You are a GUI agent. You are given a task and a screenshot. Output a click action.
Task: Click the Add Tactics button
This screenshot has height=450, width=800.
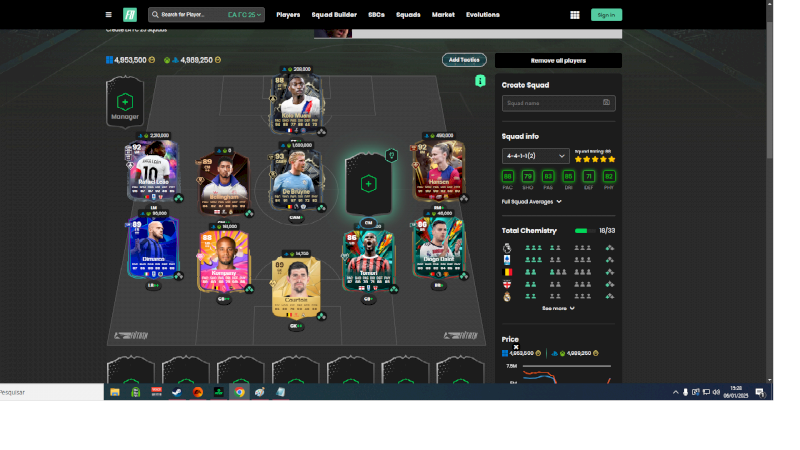tap(464, 60)
